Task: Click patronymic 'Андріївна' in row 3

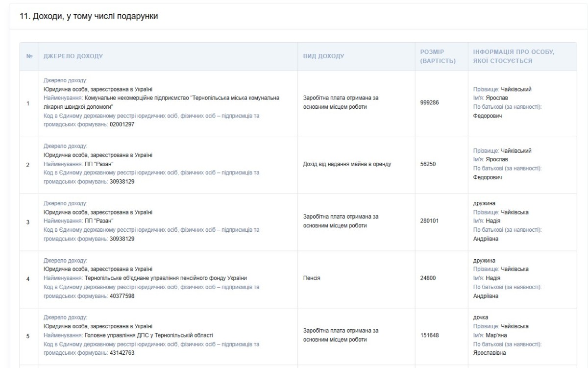Action: coord(487,239)
